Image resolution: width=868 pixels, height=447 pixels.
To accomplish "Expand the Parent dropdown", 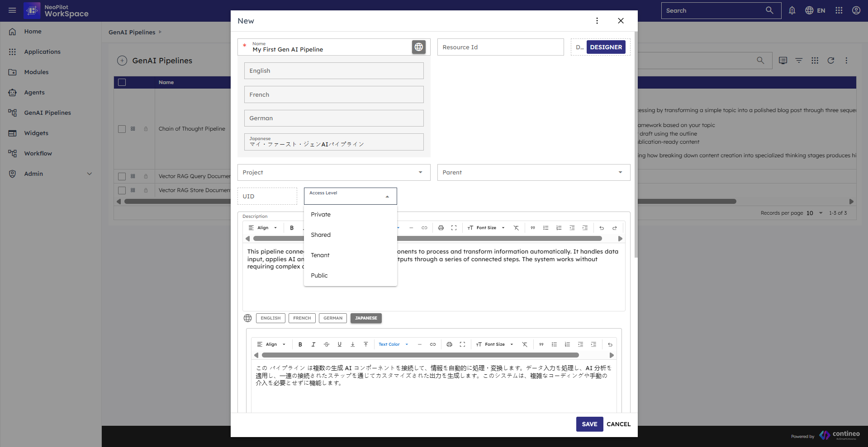I will tap(533, 172).
